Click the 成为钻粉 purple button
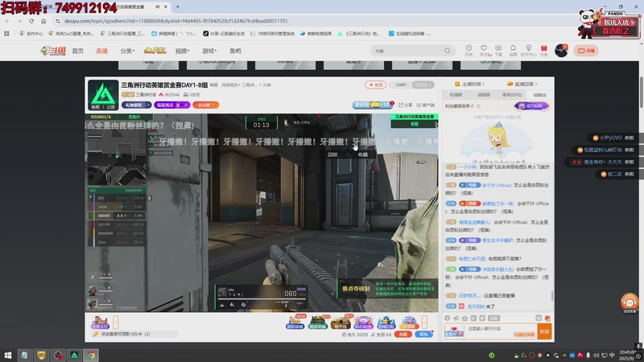This screenshot has height=362, width=644. [x=531, y=106]
